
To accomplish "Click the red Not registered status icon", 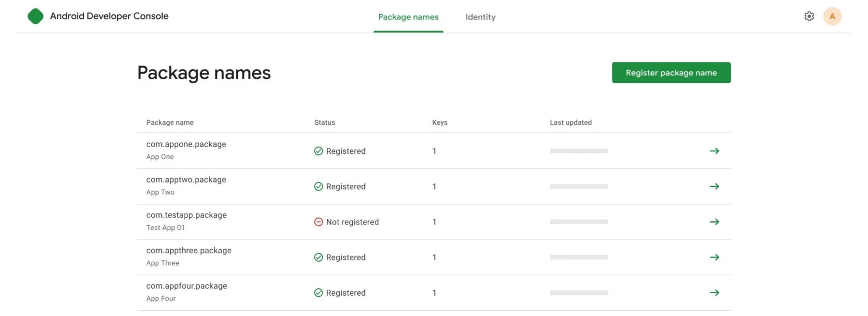I will pos(318,222).
